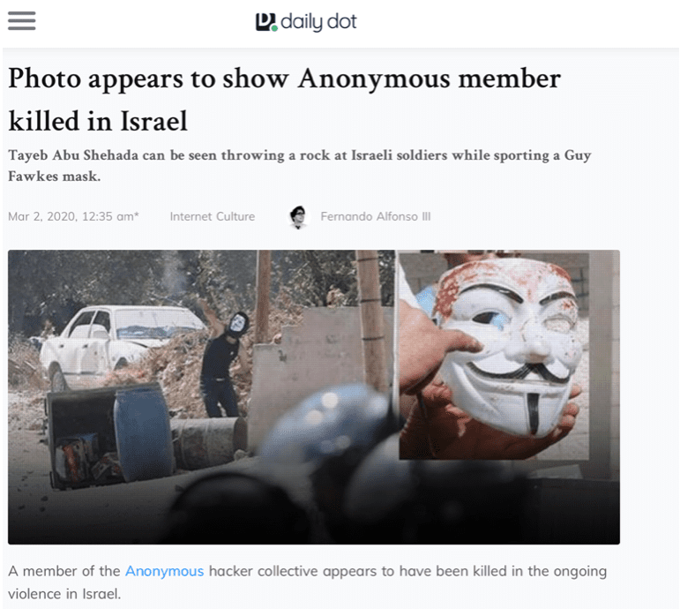Click the article headline about Anonymous member
This screenshot has width=695, height=616.
284,100
